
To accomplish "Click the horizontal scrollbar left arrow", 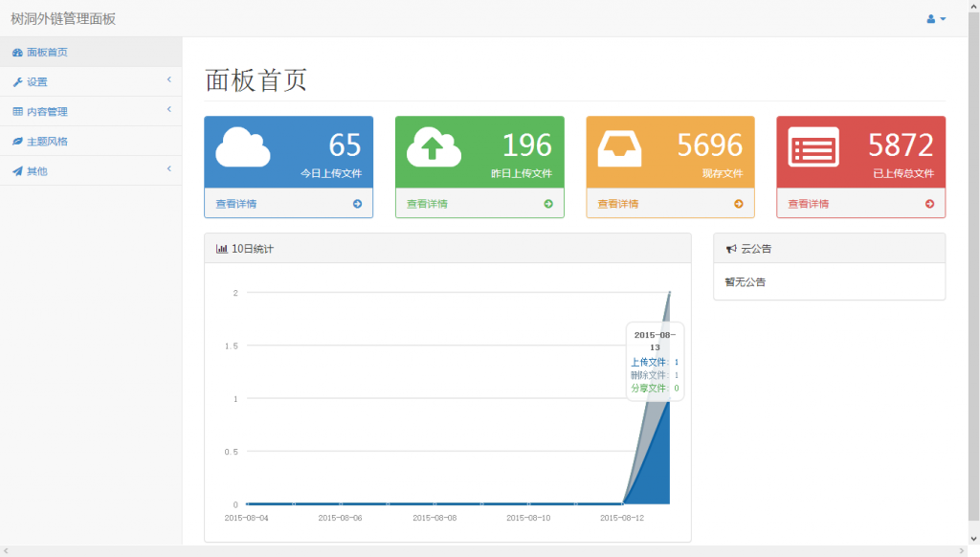I will click(6, 550).
